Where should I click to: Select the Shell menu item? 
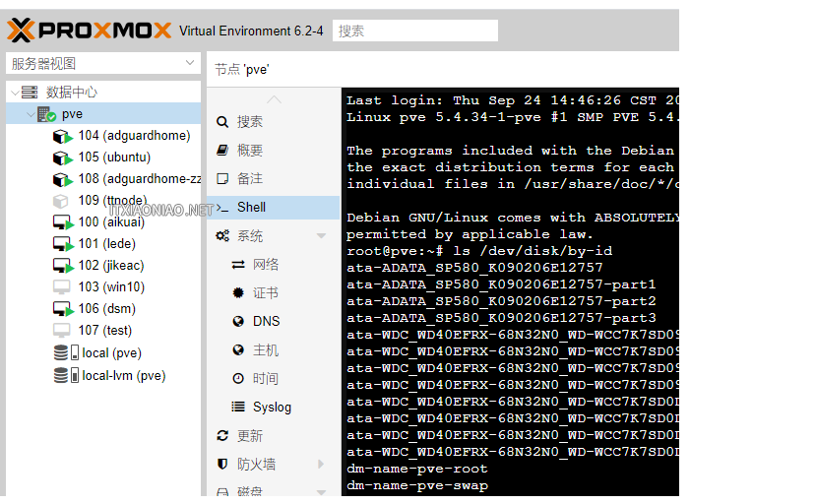(x=274, y=208)
